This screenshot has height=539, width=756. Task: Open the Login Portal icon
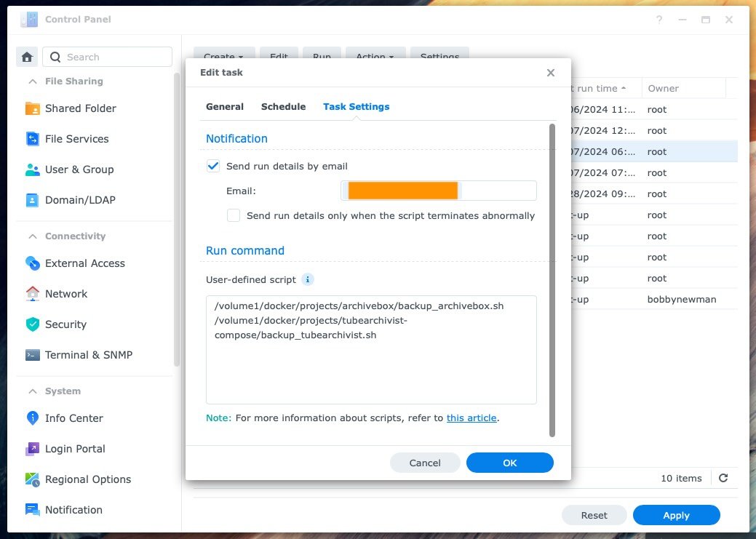pos(32,449)
